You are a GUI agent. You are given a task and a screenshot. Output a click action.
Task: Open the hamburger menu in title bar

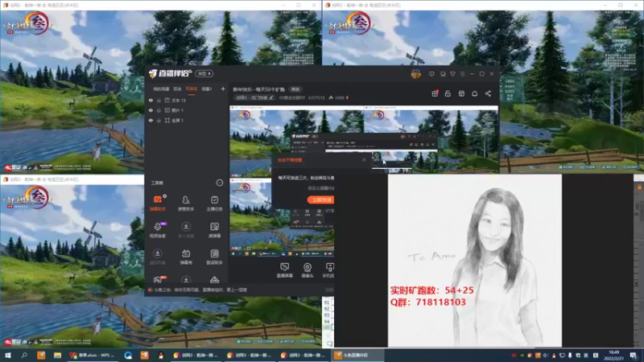(462, 74)
